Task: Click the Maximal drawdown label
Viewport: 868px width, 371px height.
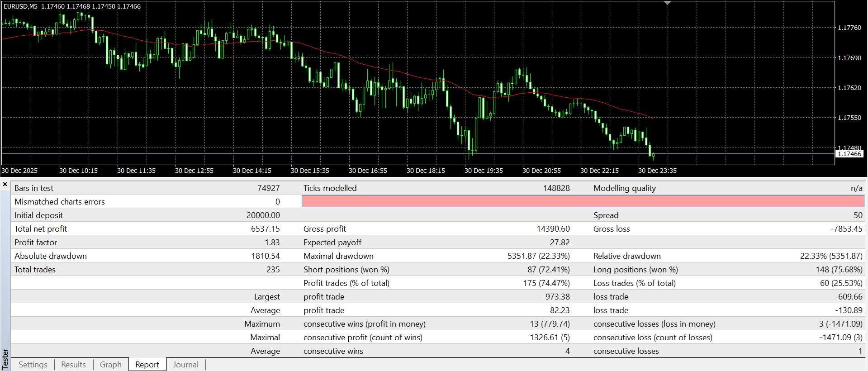Action: (338, 256)
